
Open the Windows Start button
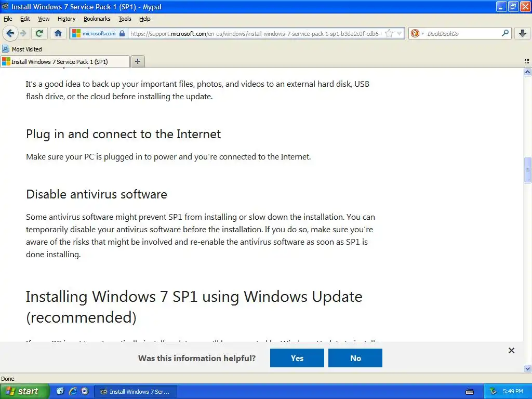24,391
